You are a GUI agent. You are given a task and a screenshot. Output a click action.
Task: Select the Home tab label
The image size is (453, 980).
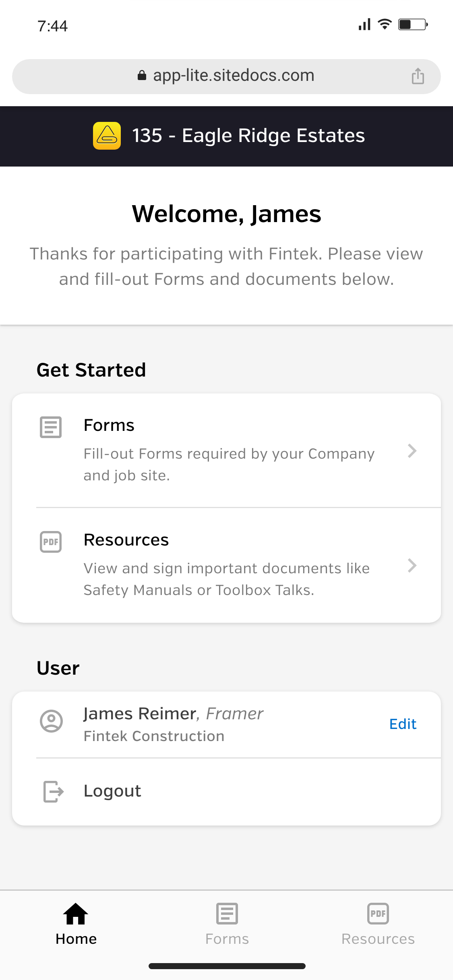76,939
